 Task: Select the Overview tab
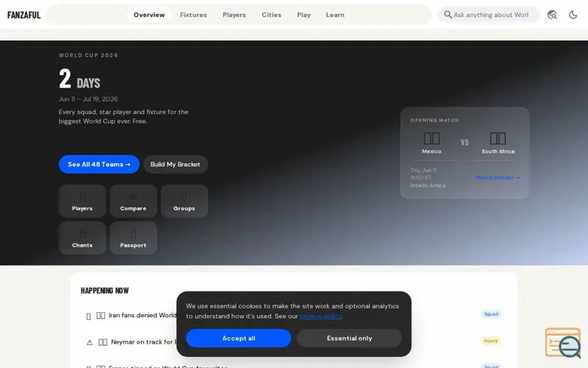149,15
